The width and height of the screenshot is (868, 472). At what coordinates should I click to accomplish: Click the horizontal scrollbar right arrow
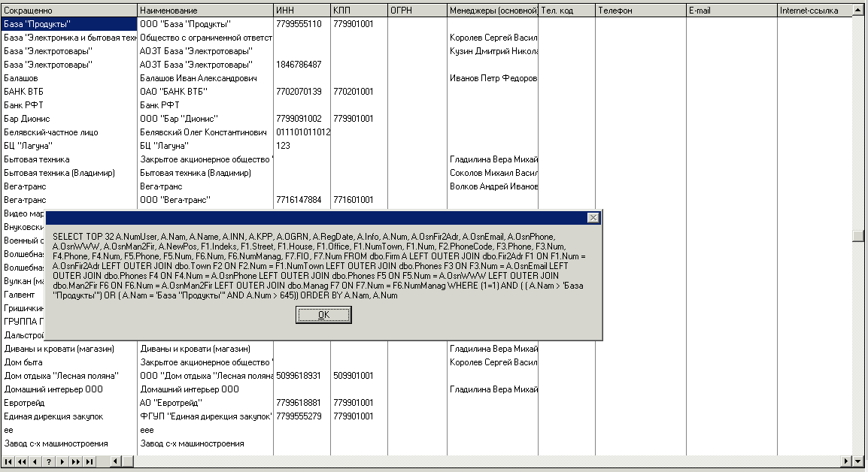coord(846,461)
